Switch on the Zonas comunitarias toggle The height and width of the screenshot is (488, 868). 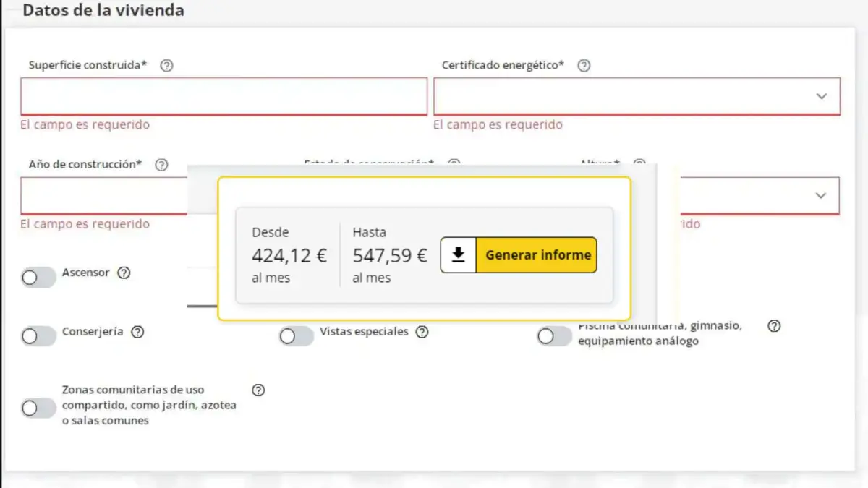(x=38, y=408)
